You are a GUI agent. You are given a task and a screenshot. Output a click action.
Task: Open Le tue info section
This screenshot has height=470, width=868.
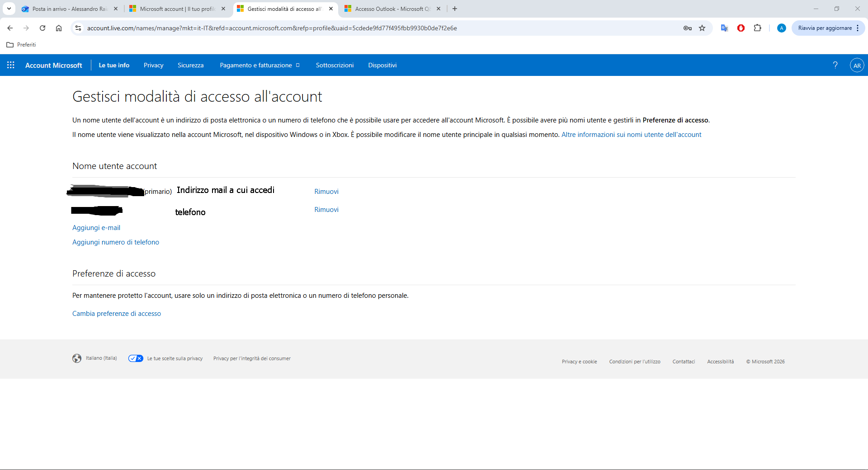pyautogui.click(x=114, y=65)
